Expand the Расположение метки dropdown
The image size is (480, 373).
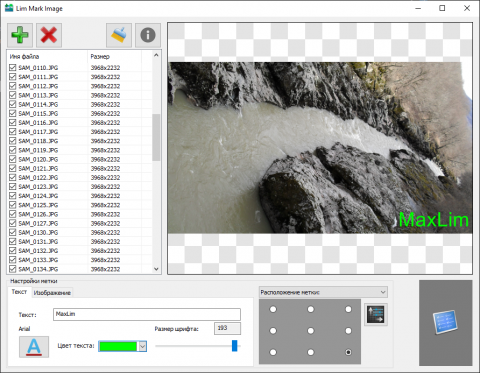click(x=323, y=292)
